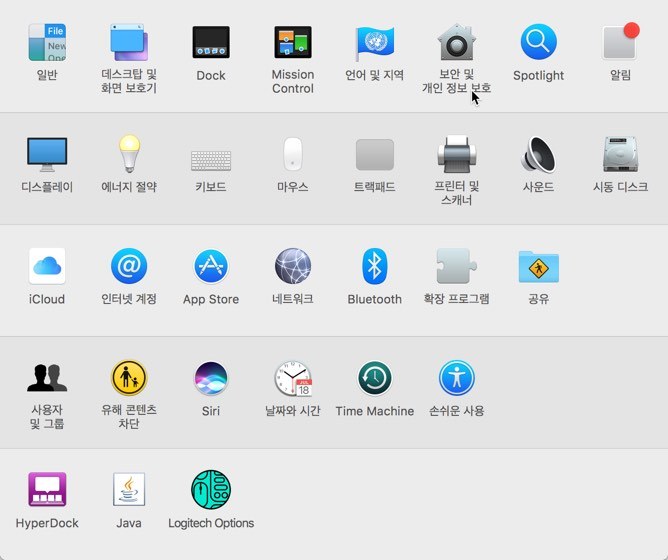Open the 시동 디스크 startup disk pane
668x560 pixels.
[x=620, y=154]
